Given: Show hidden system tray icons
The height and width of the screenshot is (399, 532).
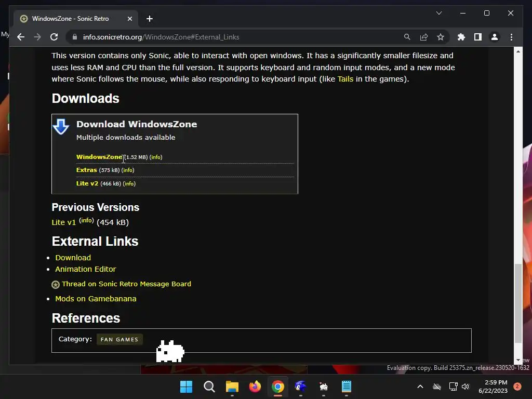Looking at the screenshot, I should tap(420, 387).
